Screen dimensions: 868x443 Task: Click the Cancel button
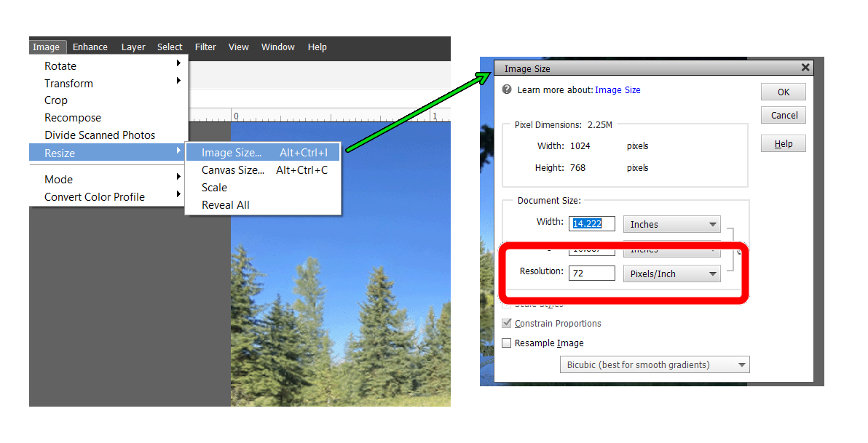pyautogui.click(x=783, y=115)
